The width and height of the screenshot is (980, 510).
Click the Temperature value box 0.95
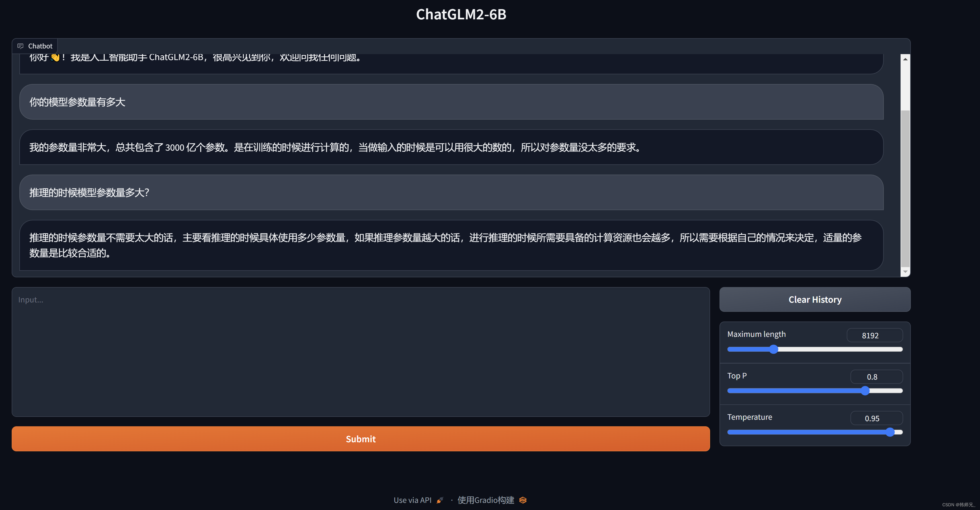point(877,418)
